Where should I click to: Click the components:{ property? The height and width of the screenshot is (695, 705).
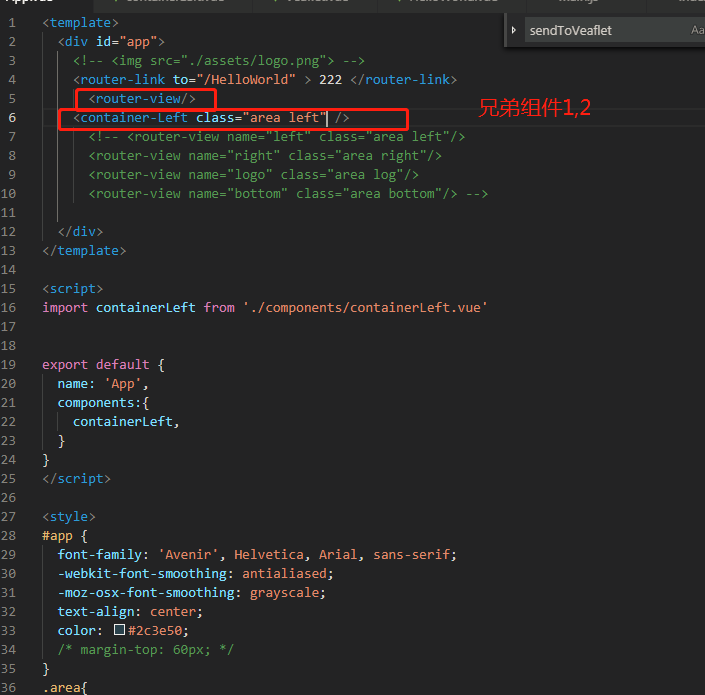click(x=103, y=403)
